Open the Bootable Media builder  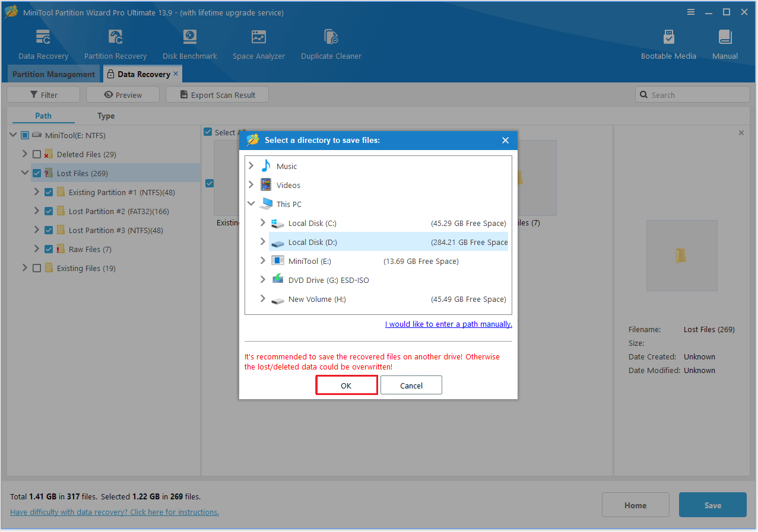(x=668, y=44)
